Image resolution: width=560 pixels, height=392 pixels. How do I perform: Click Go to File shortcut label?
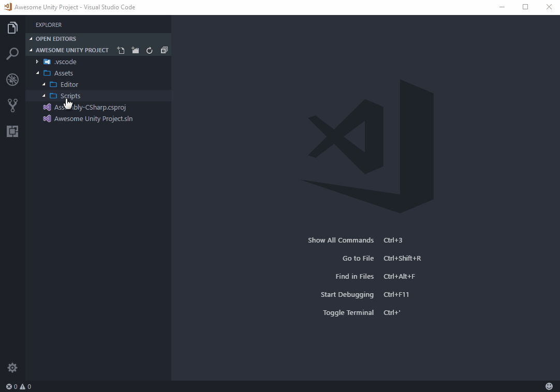click(358, 259)
